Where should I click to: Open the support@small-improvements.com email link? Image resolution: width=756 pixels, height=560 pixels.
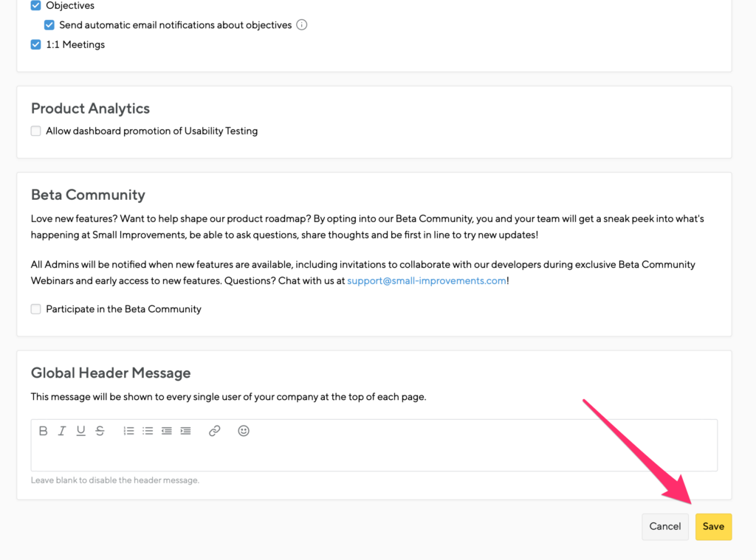pos(427,280)
